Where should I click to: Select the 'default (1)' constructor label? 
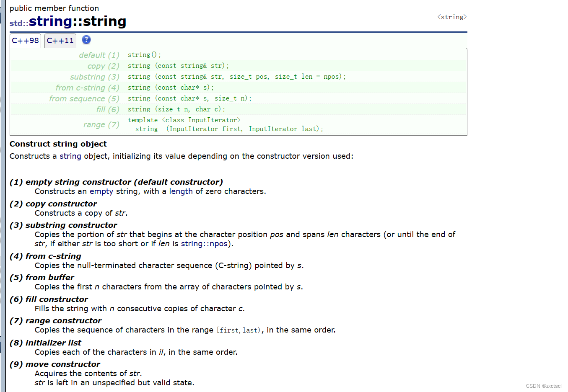[x=99, y=55]
